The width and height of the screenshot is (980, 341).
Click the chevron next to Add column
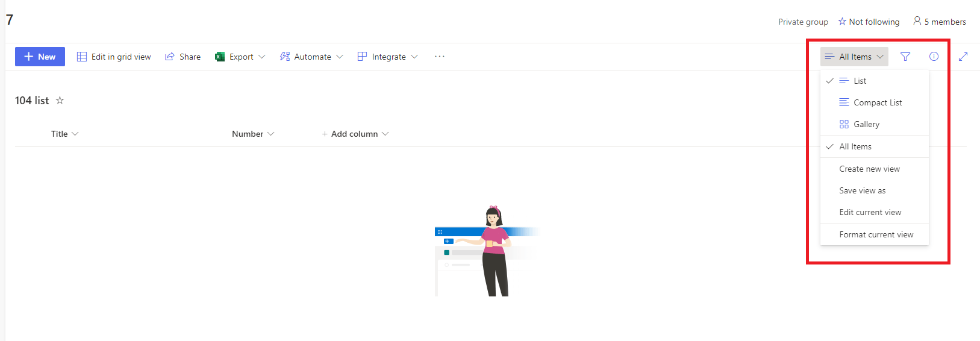[385, 134]
